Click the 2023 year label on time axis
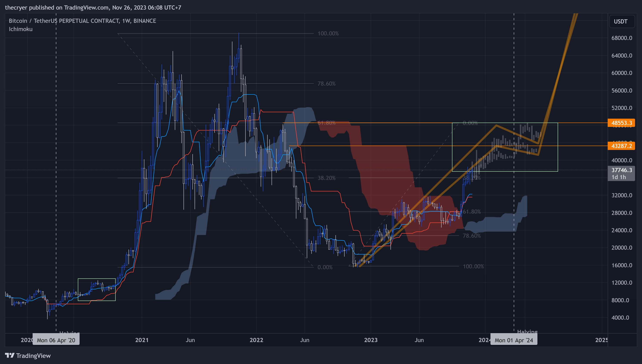642x364 pixels. click(x=371, y=340)
